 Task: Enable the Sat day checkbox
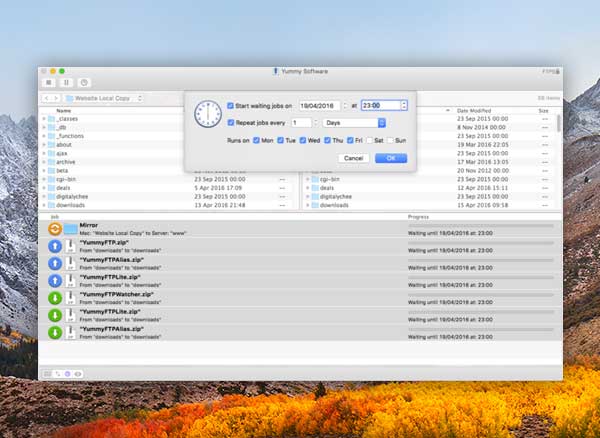pos(370,140)
